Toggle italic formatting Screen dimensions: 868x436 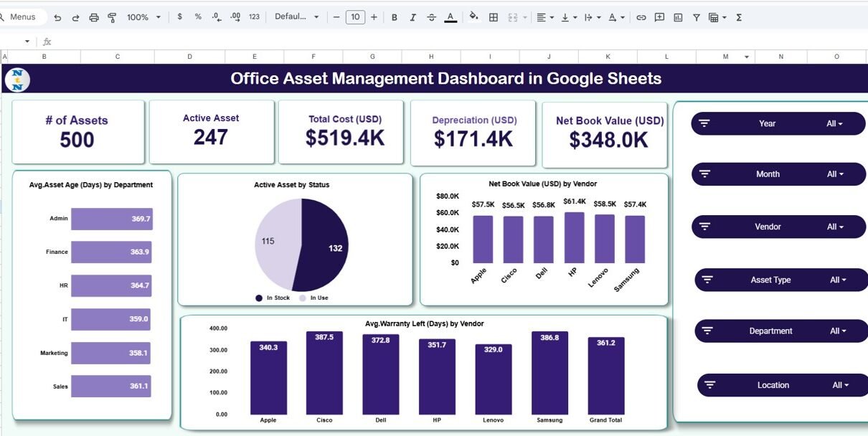(x=412, y=17)
